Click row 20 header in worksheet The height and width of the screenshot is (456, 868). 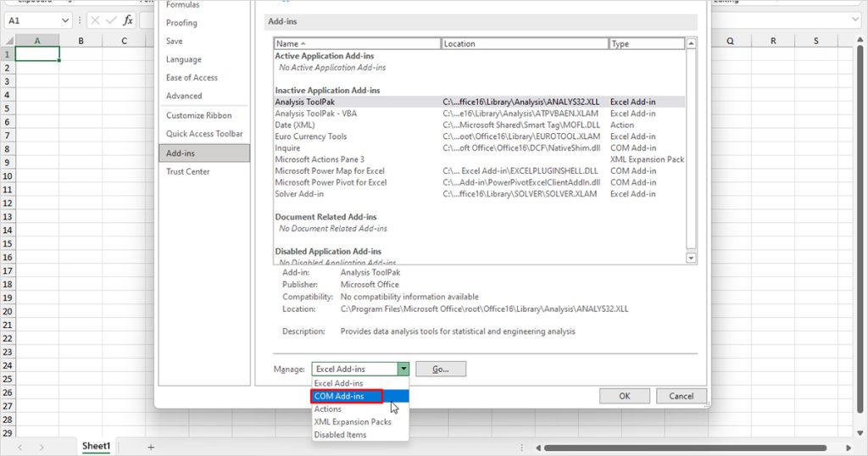point(7,311)
